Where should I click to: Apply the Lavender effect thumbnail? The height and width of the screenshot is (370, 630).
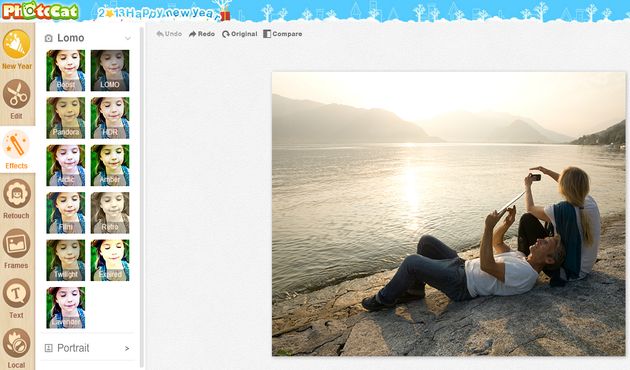[66, 308]
